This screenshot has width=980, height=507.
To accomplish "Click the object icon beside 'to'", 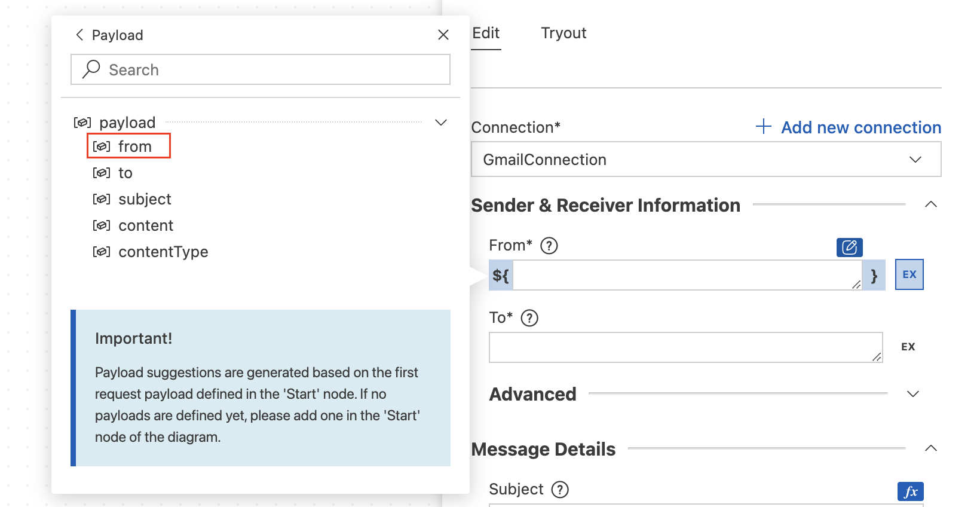I will pos(102,173).
